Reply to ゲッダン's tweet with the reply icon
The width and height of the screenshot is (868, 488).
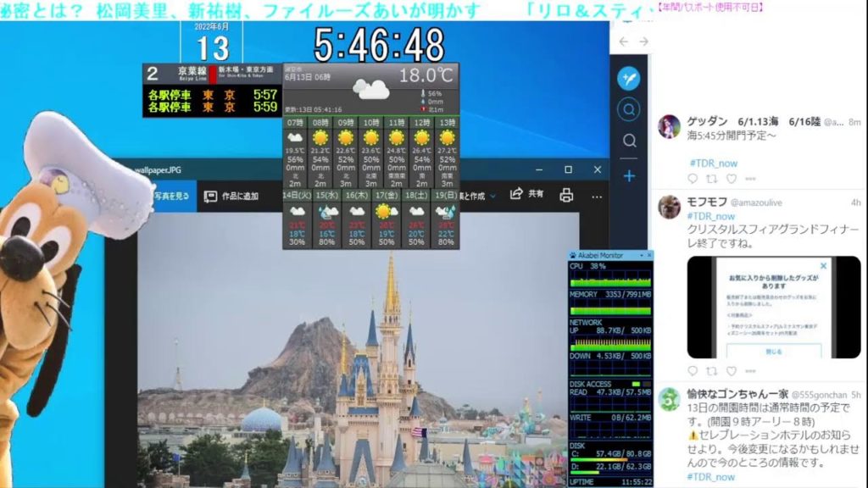tap(693, 178)
